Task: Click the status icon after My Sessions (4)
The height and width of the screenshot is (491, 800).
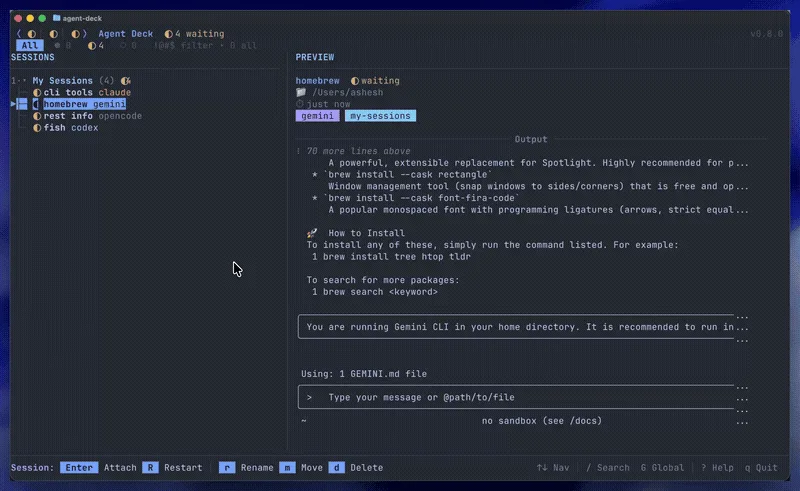Action: [x=126, y=81]
